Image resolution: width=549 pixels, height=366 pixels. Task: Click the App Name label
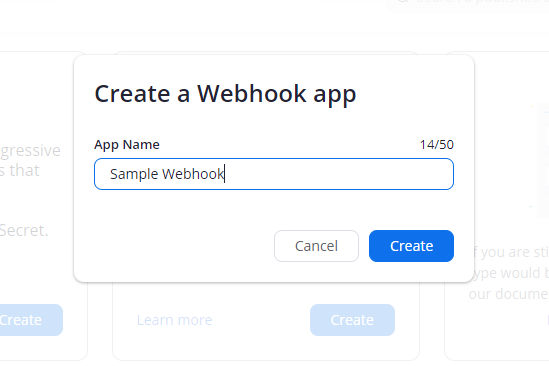tap(127, 145)
